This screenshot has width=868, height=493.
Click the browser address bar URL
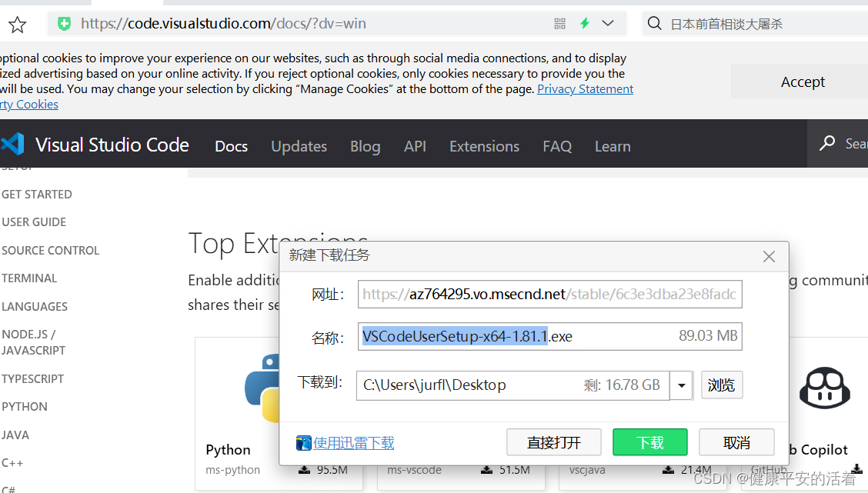(x=223, y=24)
